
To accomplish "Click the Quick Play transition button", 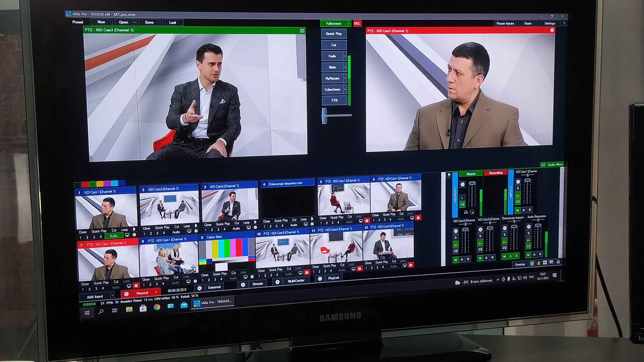I will click(x=334, y=34).
